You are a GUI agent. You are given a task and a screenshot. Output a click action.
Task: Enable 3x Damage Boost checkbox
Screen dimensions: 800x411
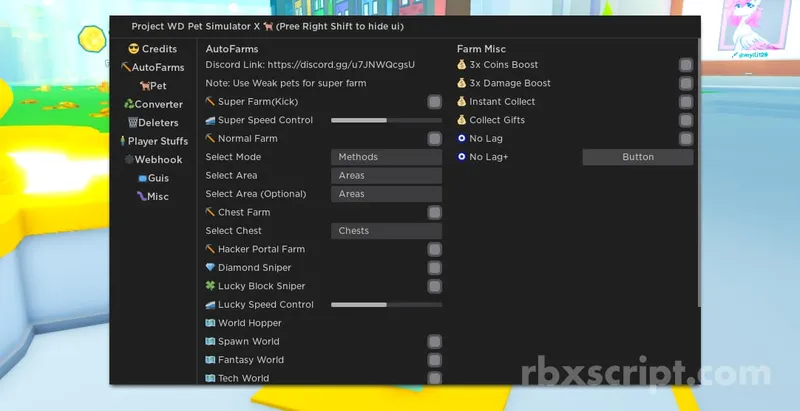pos(686,83)
